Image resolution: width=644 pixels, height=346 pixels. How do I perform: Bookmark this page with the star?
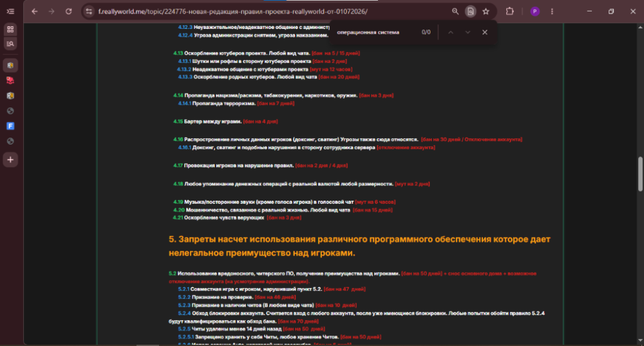486,12
